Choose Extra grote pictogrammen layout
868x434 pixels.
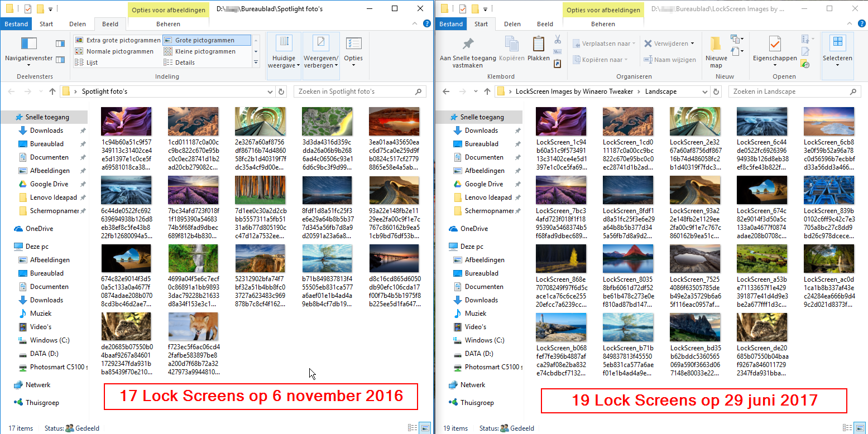click(x=118, y=40)
